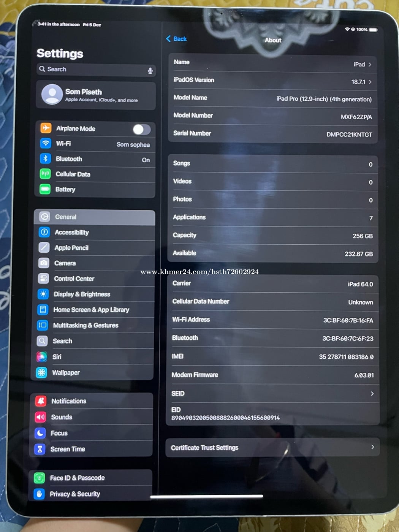Open iPadOS Version details chevron

coord(370,82)
